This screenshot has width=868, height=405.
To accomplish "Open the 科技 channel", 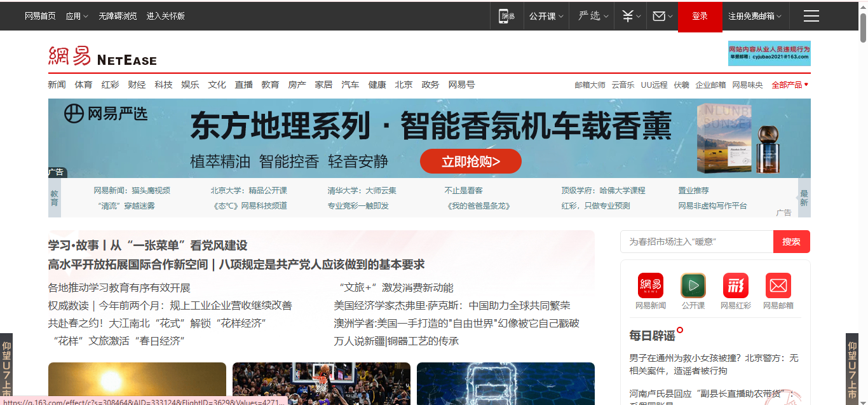I will click(163, 85).
